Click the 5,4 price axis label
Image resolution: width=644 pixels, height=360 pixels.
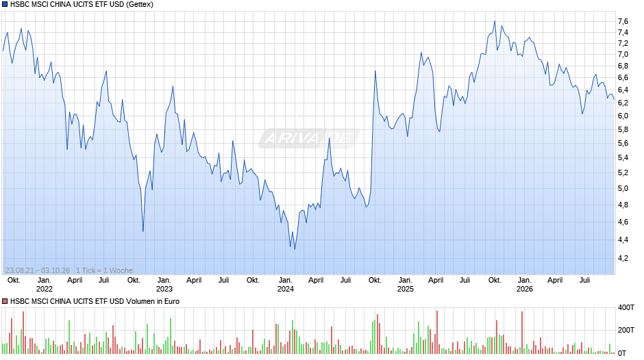point(623,158)
